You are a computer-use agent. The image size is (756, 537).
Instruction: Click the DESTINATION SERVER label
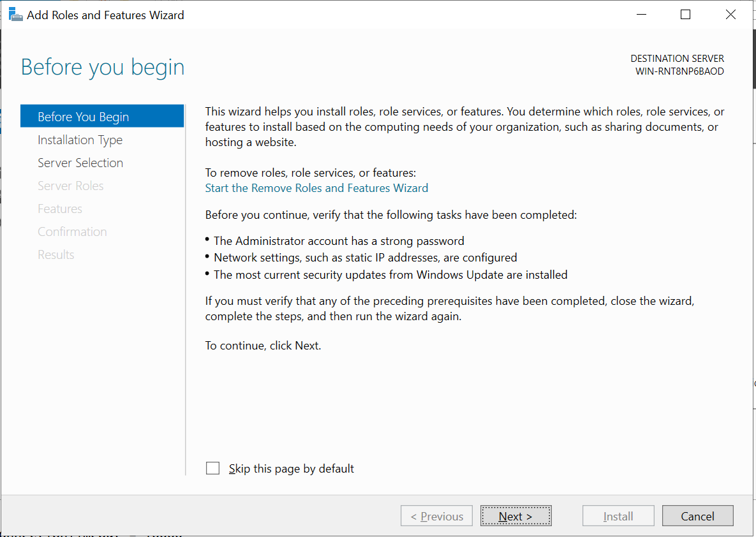click(677, 58)
